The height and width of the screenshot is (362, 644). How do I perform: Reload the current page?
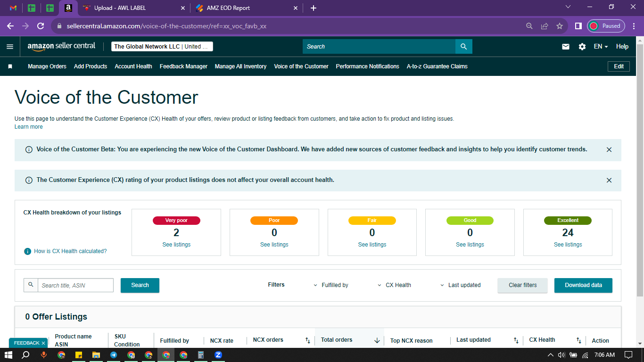41,26
